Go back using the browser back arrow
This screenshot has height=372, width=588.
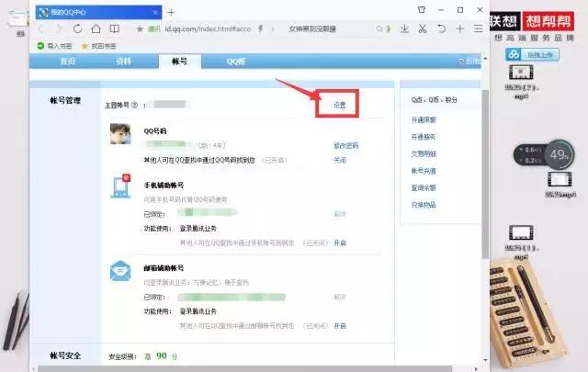click(x=40, y=28)
